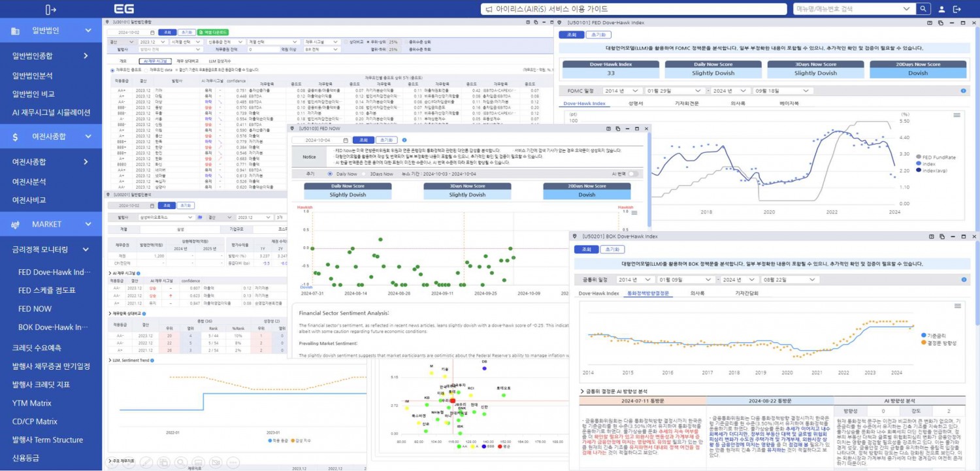Open the user profile icon

coord(941,9)
